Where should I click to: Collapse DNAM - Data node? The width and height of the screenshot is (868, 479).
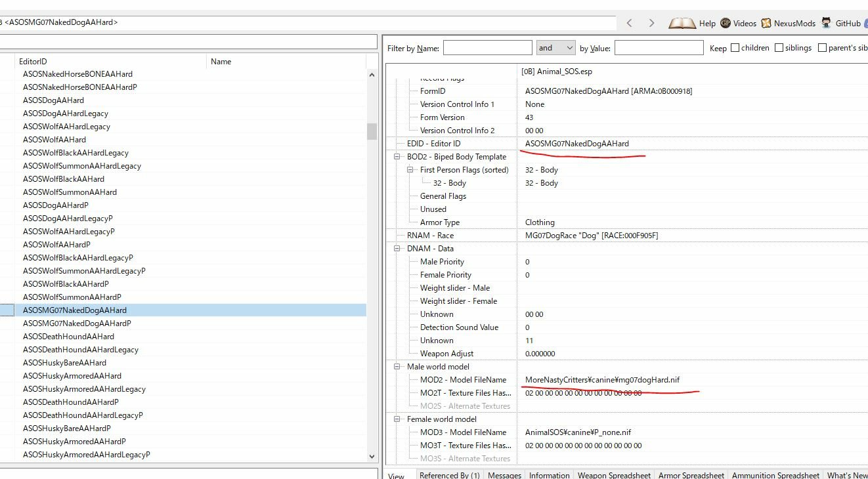[x=397, y=249]
